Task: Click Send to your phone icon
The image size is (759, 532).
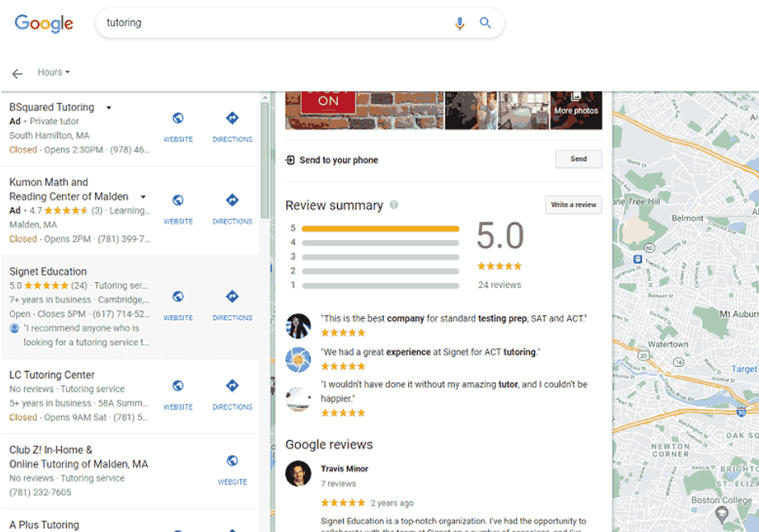Action: [290, 160]
